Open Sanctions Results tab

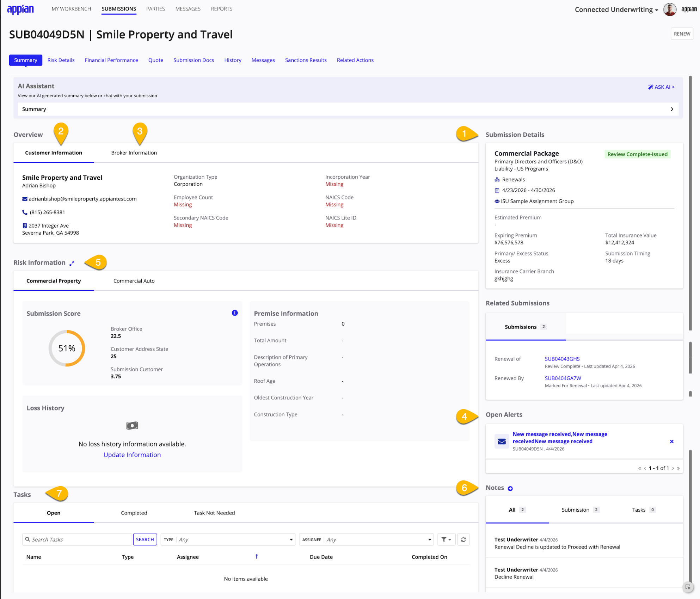306,60
